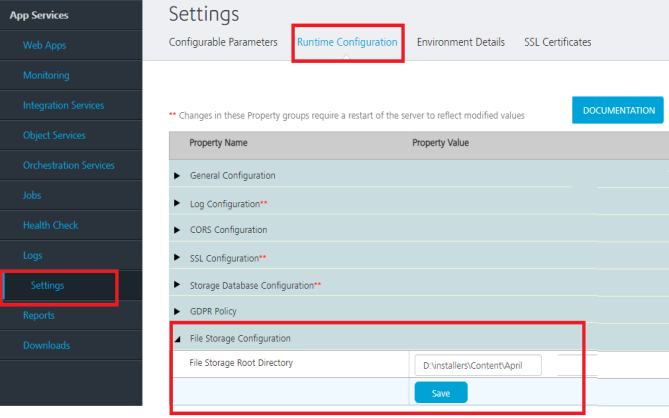This screenshot has width=669, height=418.
Task: Go to Downloads in the sidebar
Action: (x=46, y=345)
